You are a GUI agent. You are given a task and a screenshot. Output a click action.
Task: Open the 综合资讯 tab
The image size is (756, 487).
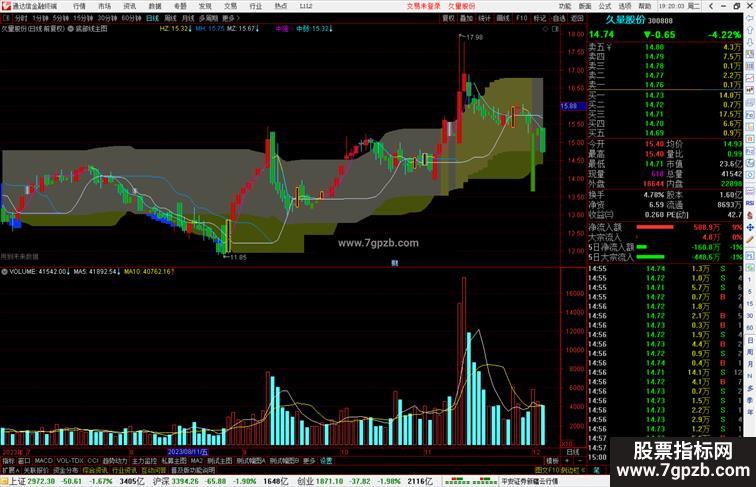pos(95,470)
